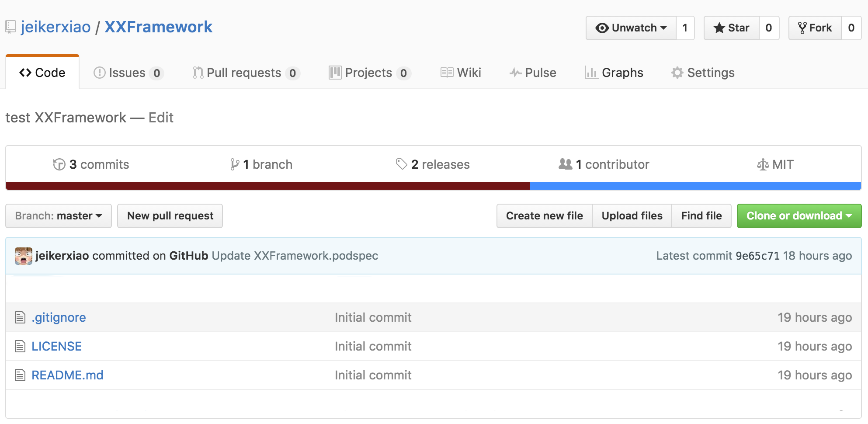Open the XXFramework repository title link
The image size is (868, 424).
tap(158, 27)
